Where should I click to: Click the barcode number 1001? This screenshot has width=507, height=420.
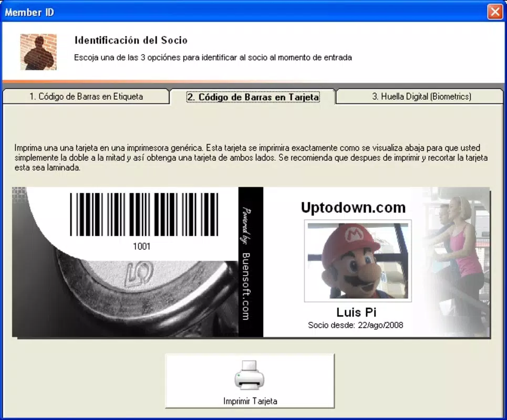142,247
